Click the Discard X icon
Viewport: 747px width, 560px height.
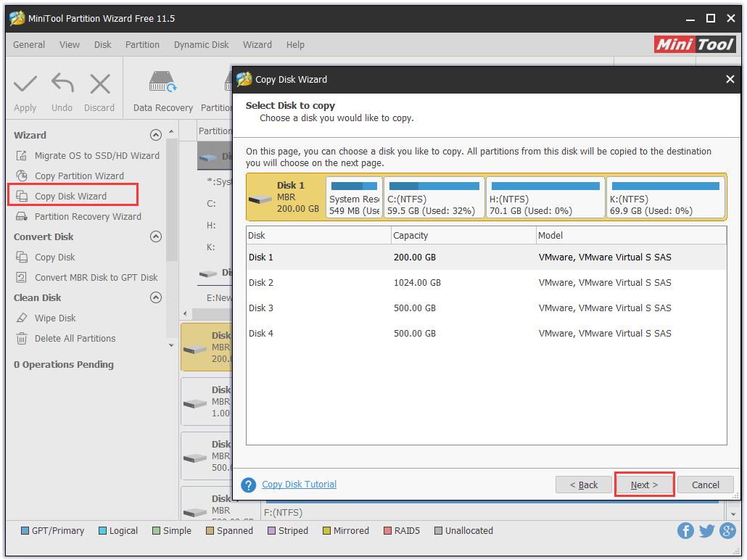click(x=100, y=84)
